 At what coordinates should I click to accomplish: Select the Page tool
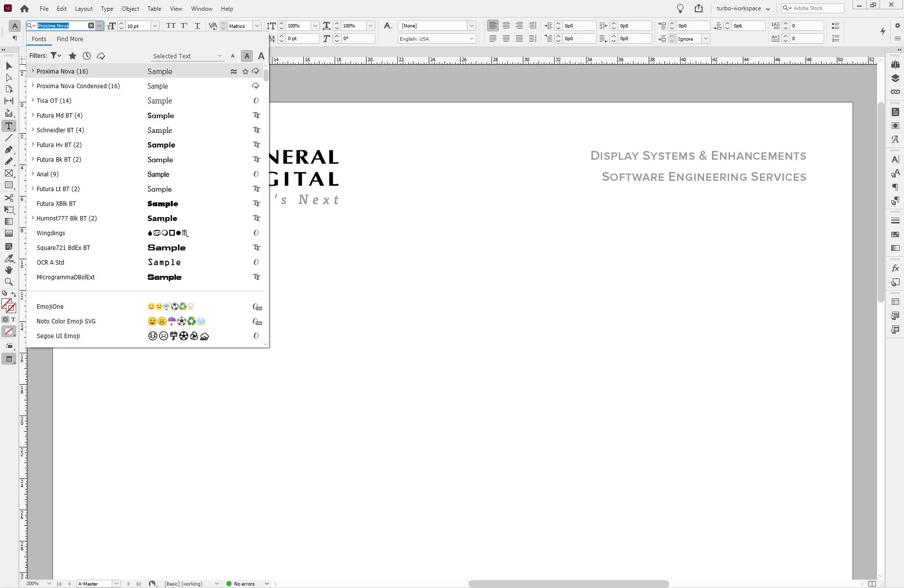coord(9,89)
